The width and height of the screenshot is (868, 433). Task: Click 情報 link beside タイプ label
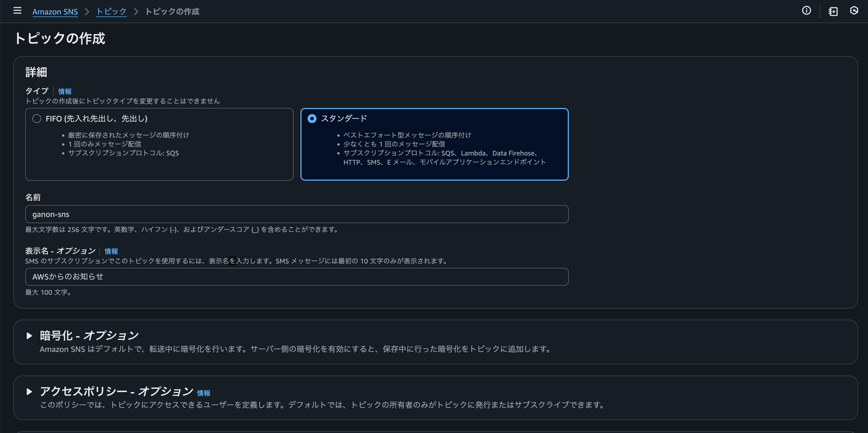(65, 91)
